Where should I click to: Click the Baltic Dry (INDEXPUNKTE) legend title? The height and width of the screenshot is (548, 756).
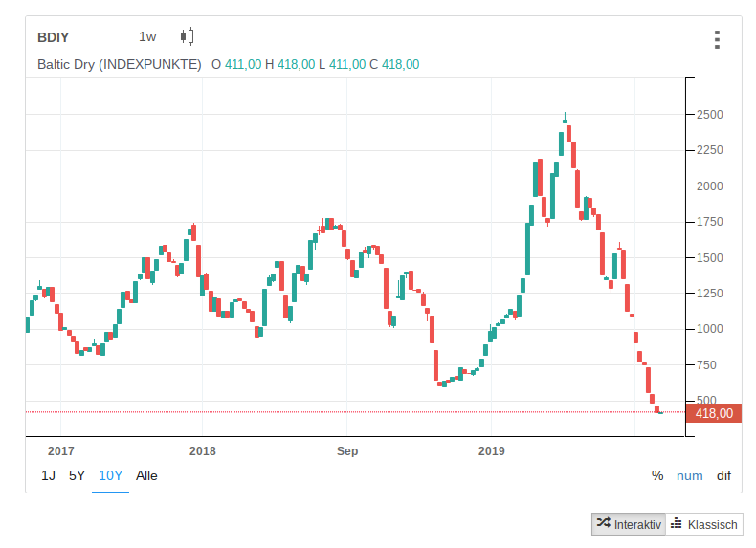point(119,64)
